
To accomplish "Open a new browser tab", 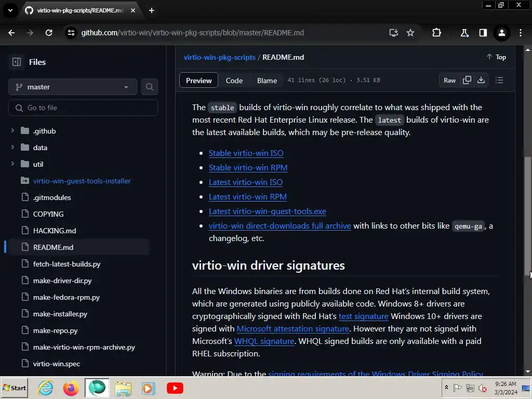I will 152,10.
